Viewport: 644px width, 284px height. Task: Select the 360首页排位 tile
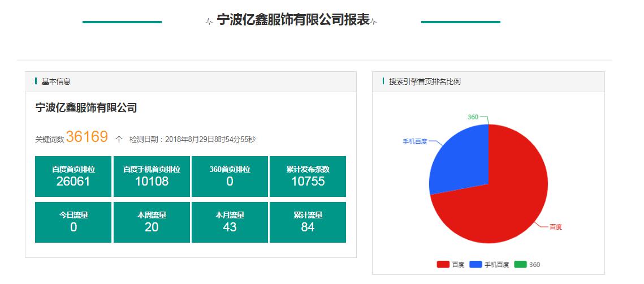230,177
